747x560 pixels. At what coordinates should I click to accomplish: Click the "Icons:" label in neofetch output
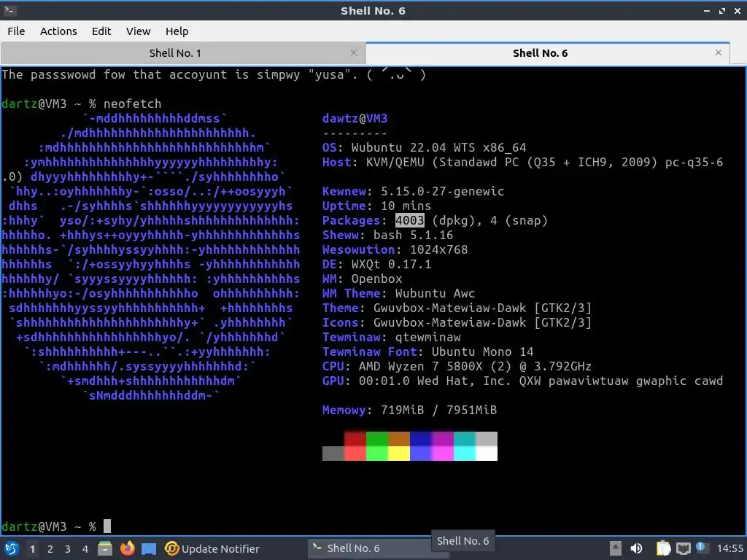pos(344,323)
